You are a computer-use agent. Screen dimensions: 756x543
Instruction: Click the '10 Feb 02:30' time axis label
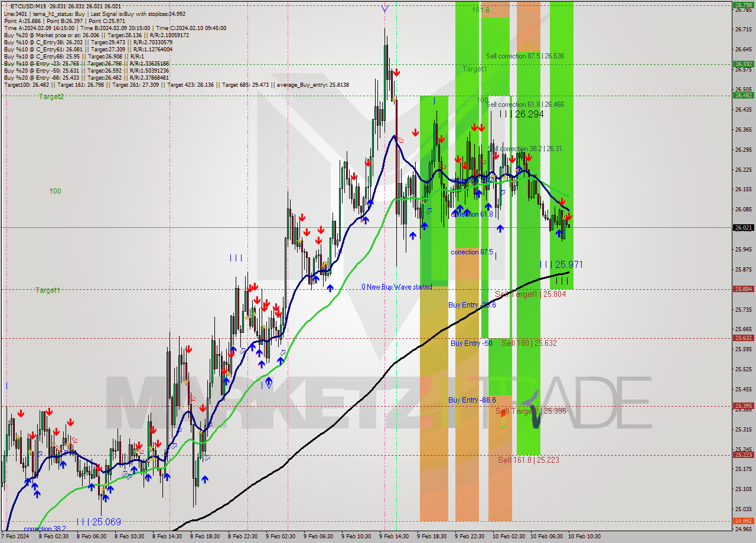point(509,537)
